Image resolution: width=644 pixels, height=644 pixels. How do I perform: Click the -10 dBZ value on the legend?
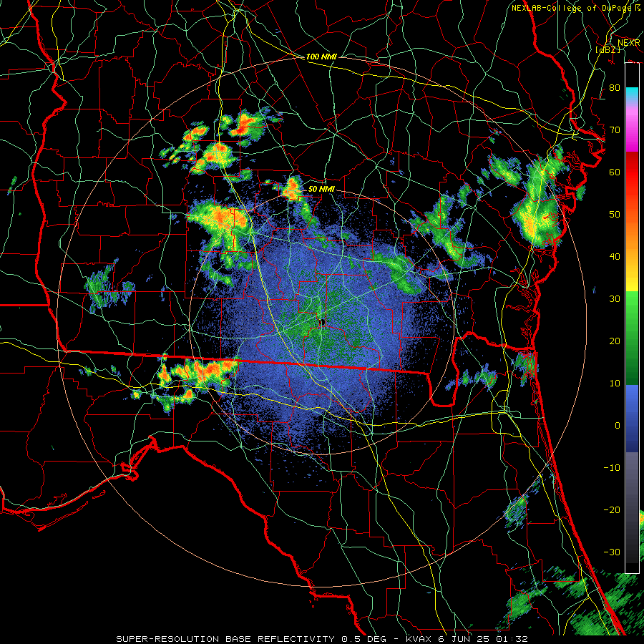(612, 468)
